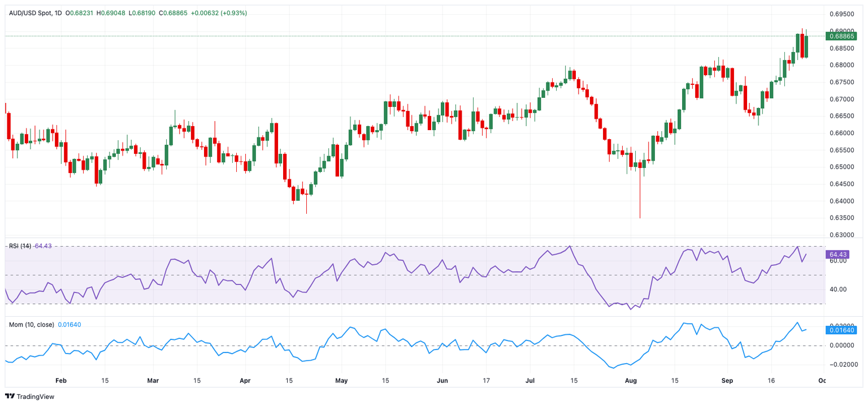This screenshot has height=405, width=868.
Task: Click the +0.00632 (+0.93%) change text
Action: pyautogui.click(x=218, y=13)
